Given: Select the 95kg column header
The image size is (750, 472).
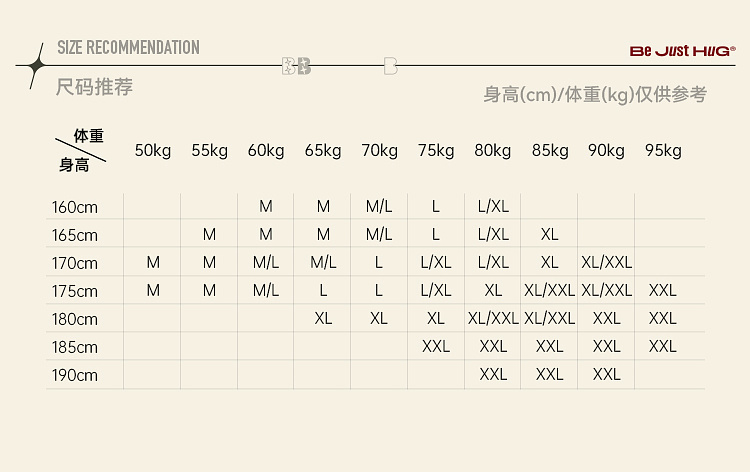Looking at the screenshot, I should click(x=663, y=151).
